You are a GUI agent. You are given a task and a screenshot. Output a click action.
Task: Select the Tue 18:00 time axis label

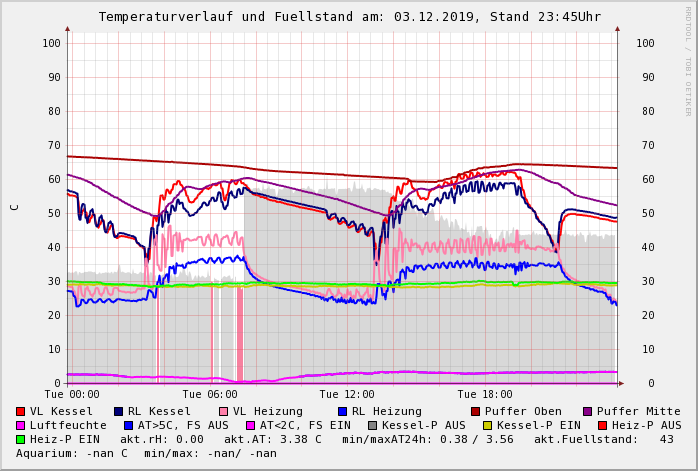coord(485,394)
